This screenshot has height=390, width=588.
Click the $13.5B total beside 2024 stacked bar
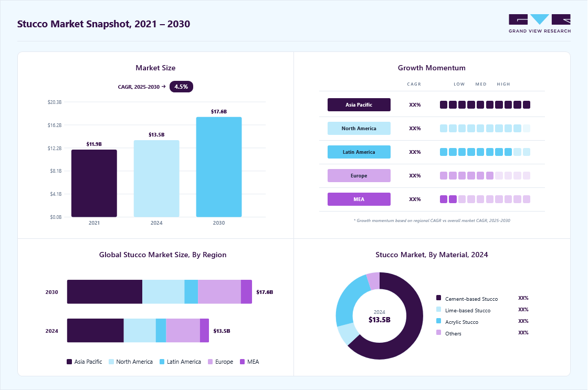tap(222, 331)
